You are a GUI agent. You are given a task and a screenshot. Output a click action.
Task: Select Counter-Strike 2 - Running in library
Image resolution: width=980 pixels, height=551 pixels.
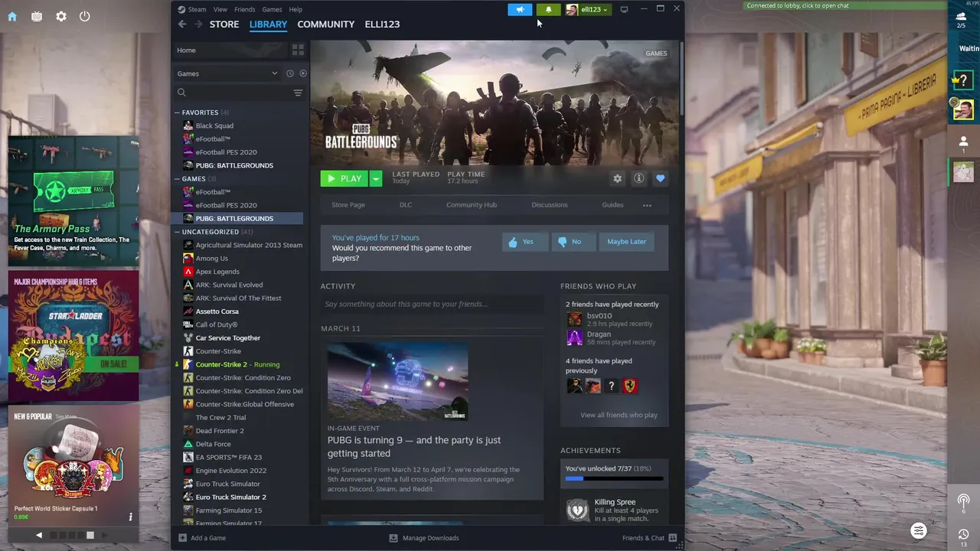(237, 364)
